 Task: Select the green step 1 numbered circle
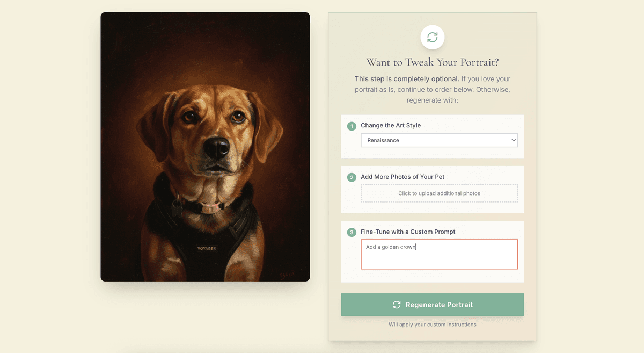(x=352, y=126)
